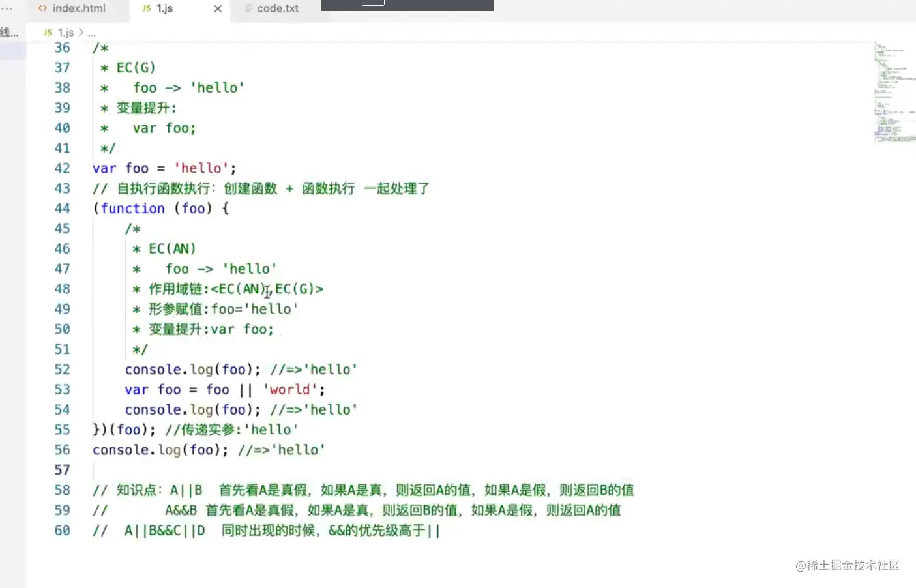Image resolution: width=916 pixels, height=588 pixels.
Task: Expand the breadcrumb ellipsis after 1.js
Action: [x=92, y=32]
